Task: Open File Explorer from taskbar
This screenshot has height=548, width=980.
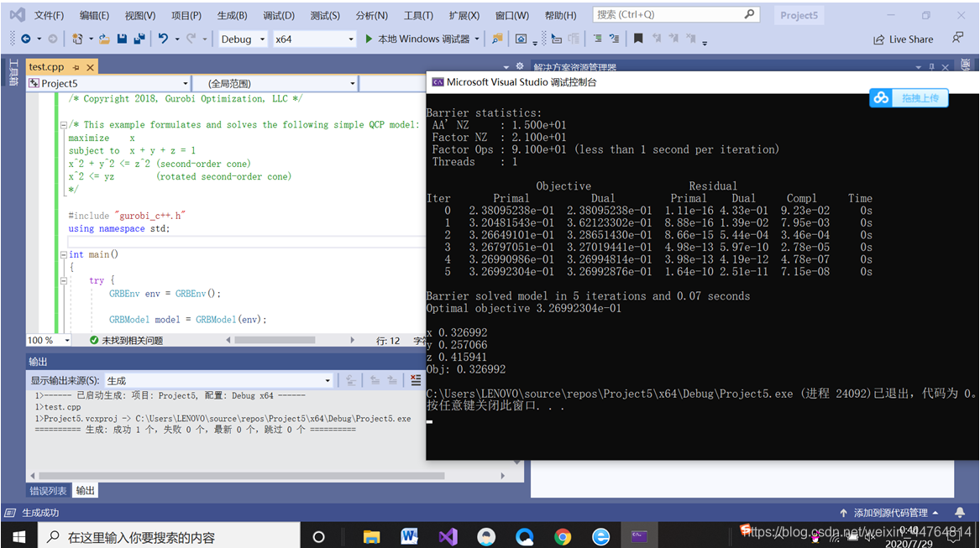Action: click(371, 537)
